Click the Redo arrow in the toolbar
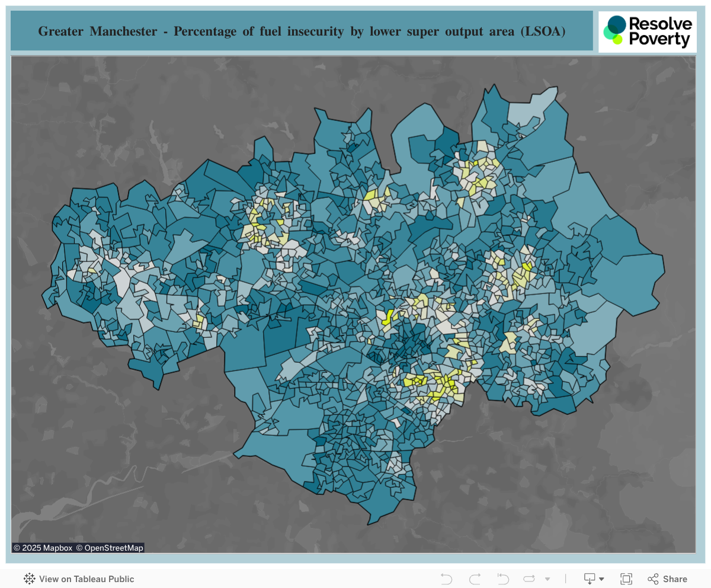 click(x=475, y=579)
